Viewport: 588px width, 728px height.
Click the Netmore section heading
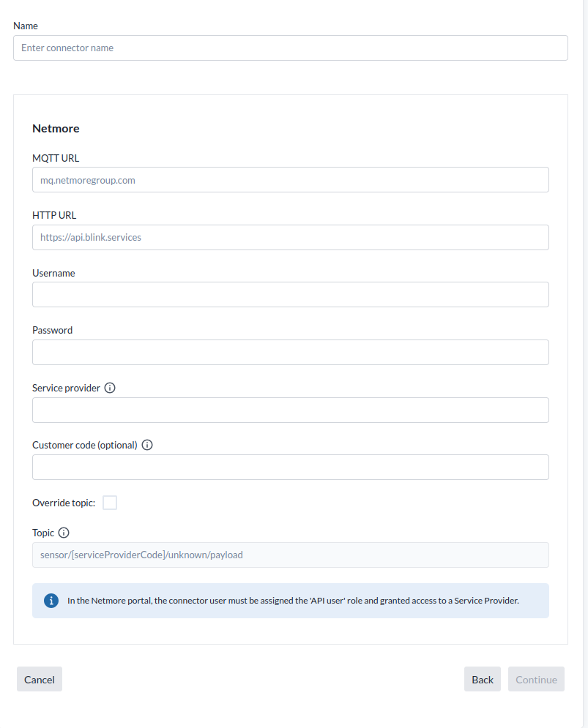click(x=56, y=129)
